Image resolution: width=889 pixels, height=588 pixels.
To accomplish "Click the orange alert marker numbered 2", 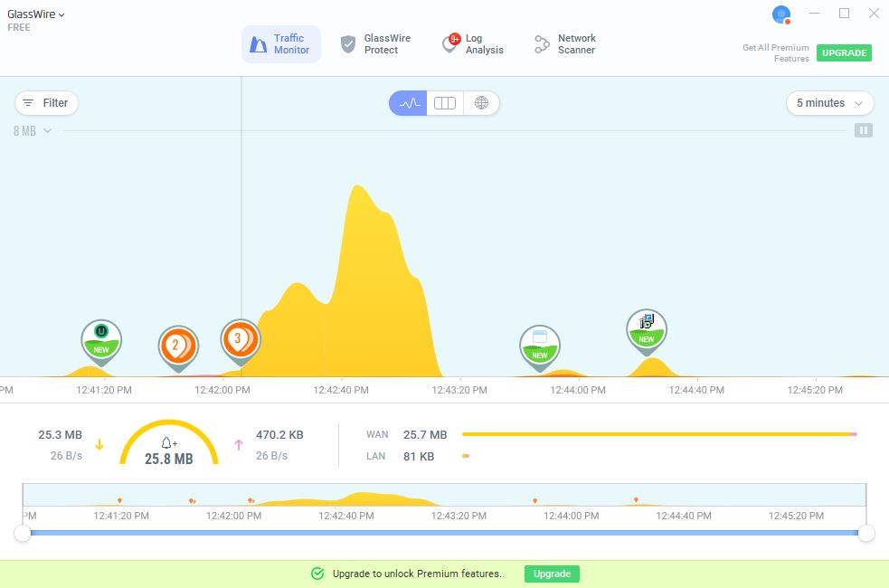I will point(178,348).
